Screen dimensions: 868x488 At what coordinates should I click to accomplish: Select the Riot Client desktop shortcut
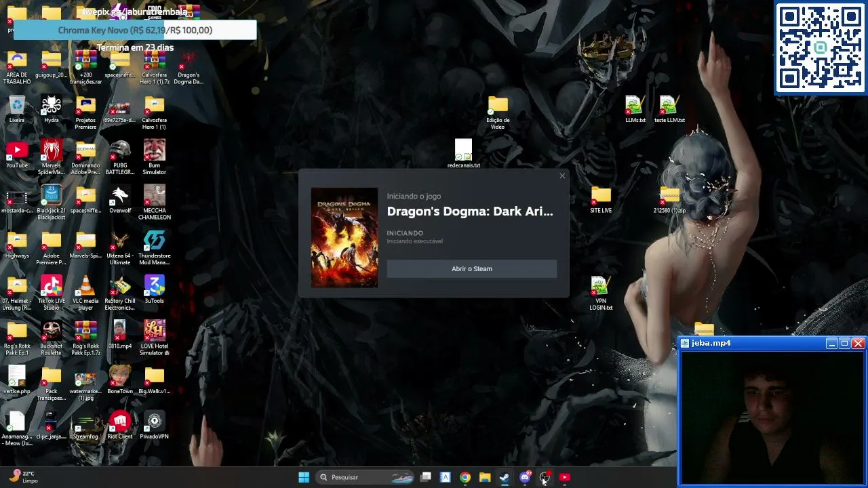point(120,426)
